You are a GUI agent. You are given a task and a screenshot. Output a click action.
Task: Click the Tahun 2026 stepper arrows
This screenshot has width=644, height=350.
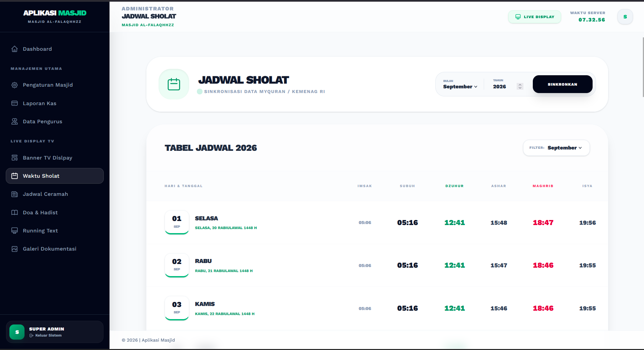tap(520, 86)
